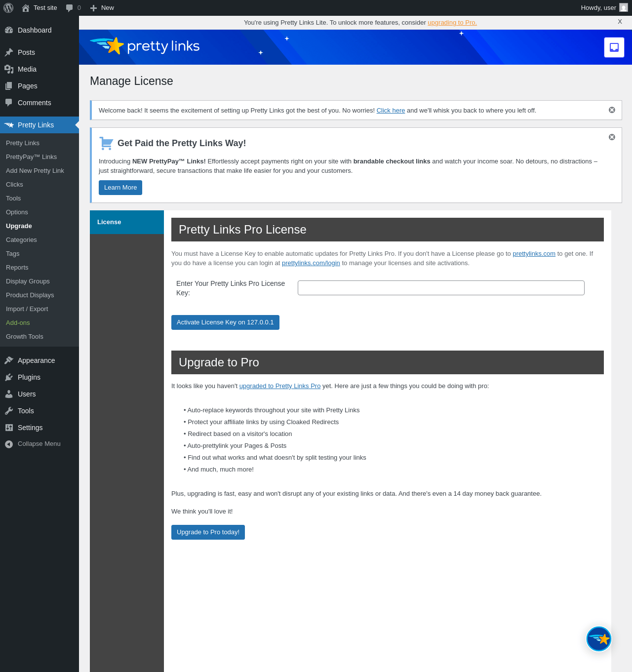The height and width of the screenshot is (672, 632).
Task: Follow the 'Click here' link in welcome notice
Action: [x=391, y=111]
